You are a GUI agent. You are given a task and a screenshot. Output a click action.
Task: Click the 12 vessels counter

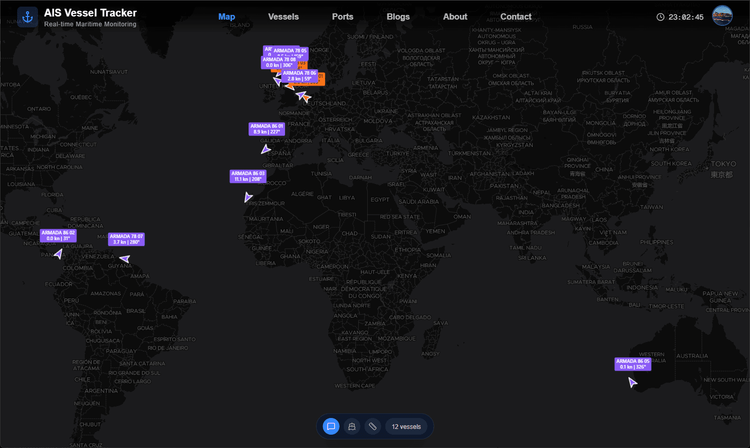point(406,426)
